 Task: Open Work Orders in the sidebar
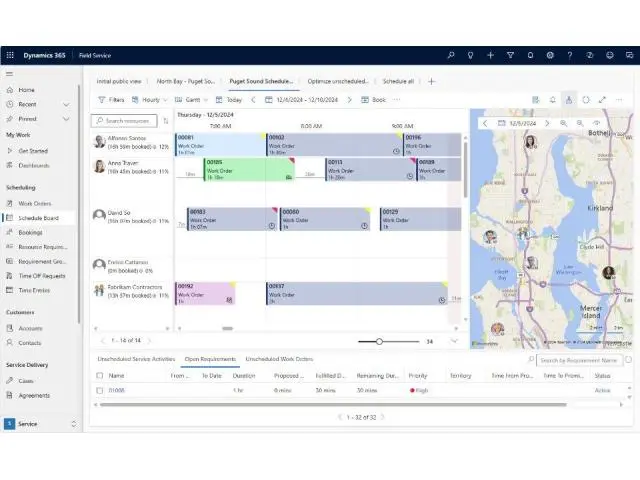[x=34, y=204]
